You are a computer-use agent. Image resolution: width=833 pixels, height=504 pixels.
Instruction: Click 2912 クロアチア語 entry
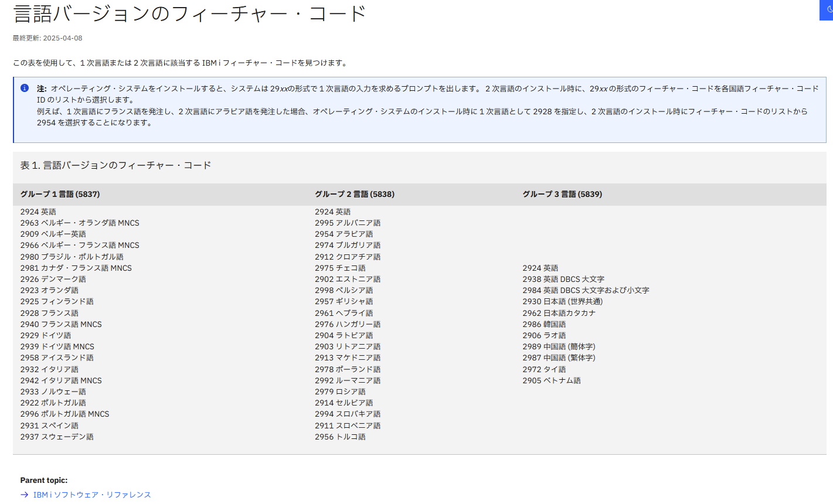click(348, 257)
